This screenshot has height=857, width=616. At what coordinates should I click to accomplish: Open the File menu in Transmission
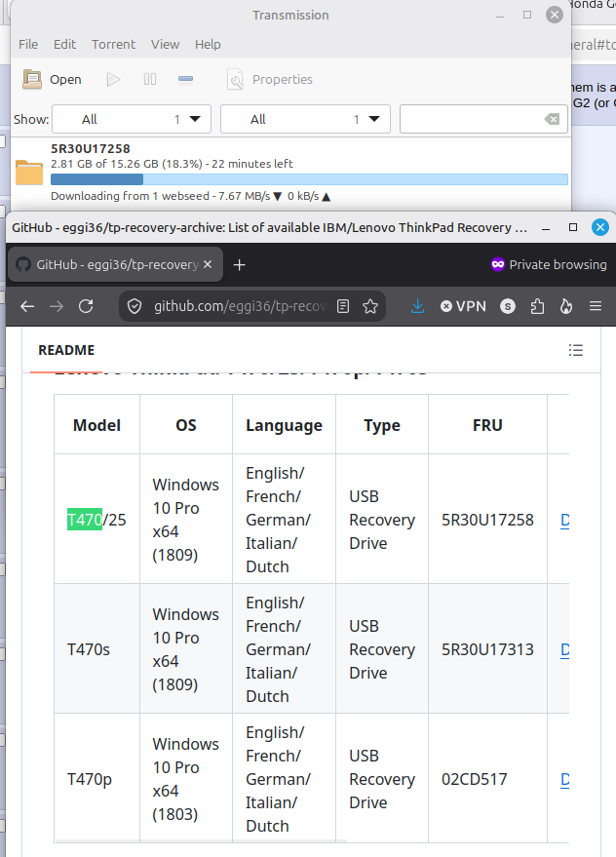click(28, 44)
